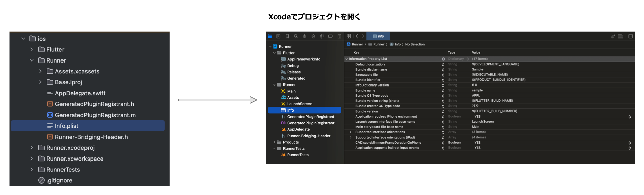Open the Debug navigator spray icon
This screenshot has width=644, height=195.
(322, 36)
